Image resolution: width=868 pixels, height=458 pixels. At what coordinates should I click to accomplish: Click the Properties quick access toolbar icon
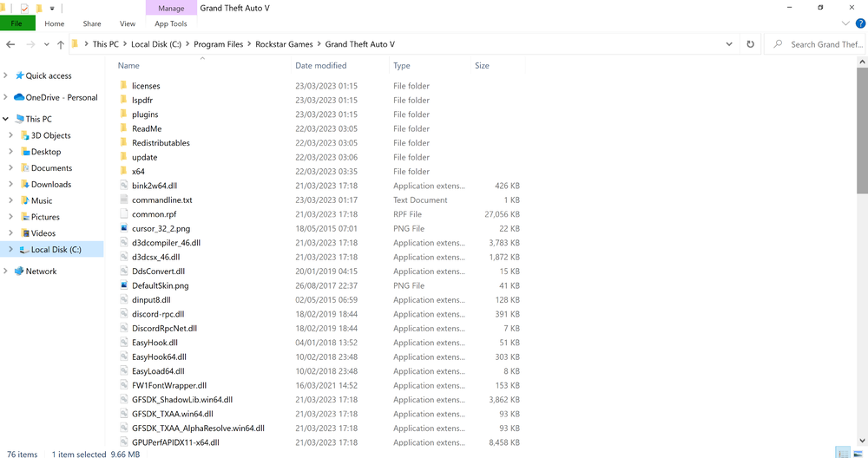23,9
